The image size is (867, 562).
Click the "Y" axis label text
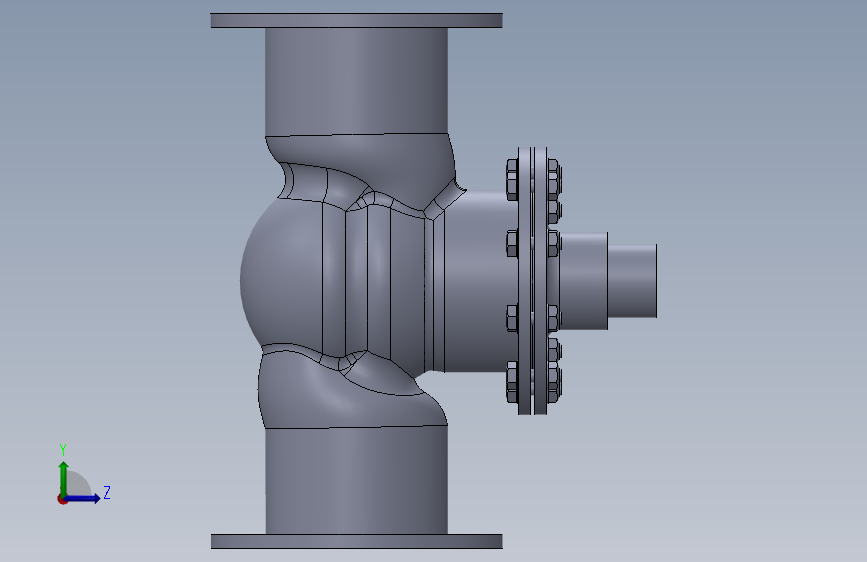click(x=63, y=450)
